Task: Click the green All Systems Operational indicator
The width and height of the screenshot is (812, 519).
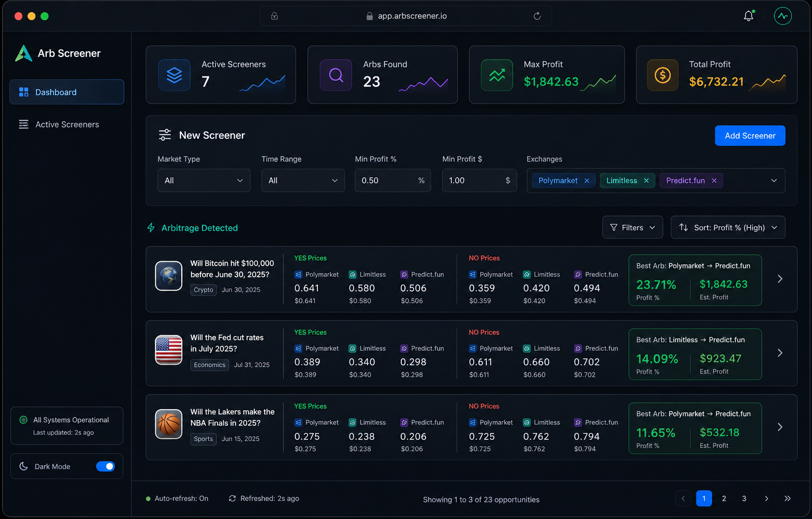Action: pyautogui.click(x=23, y=420)
